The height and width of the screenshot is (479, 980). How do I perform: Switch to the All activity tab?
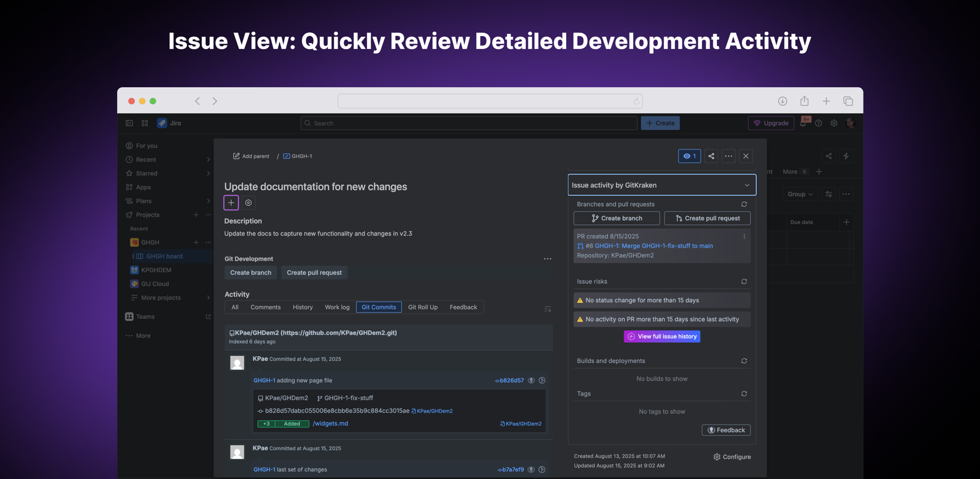(x=235, y=307)
